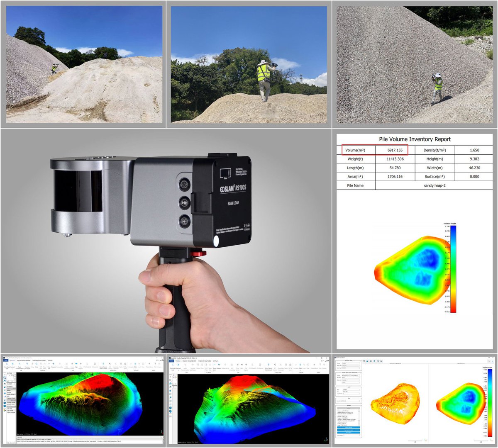Click area value 1706.116 in the report
This screenshot has height=448, width=498.
(395, 176)
